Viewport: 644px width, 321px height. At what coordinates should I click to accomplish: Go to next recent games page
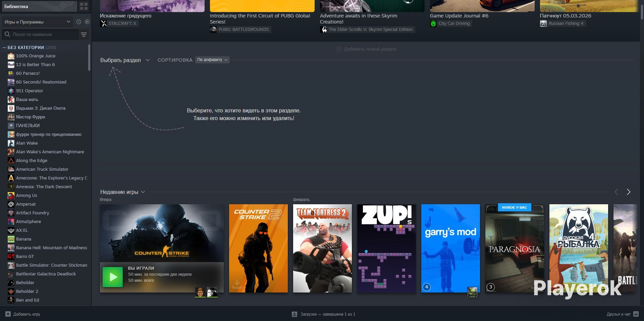pyautogui.click(x=629, y=192)
